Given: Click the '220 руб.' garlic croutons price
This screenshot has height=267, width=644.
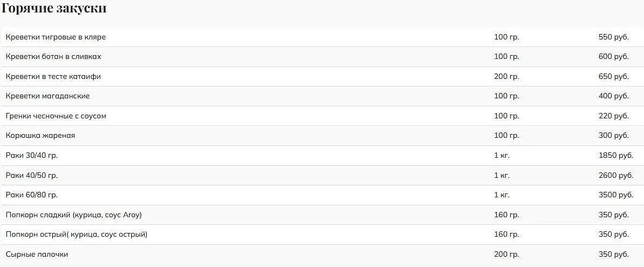Looking at the screenshot, I should (614, 116).
